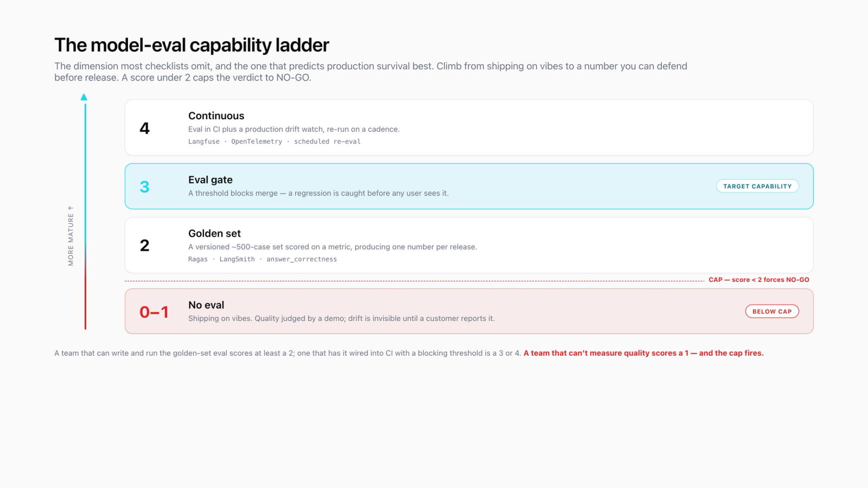The width and height of the screenshot is (868, 488).
Task: Click the subtitle 'The dimension most checklists omit'
Action: (371, 72)
